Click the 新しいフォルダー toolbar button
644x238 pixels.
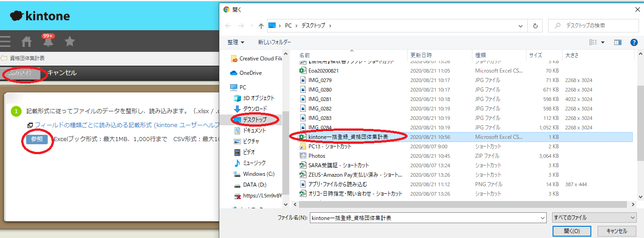click(x=274, y=42)
